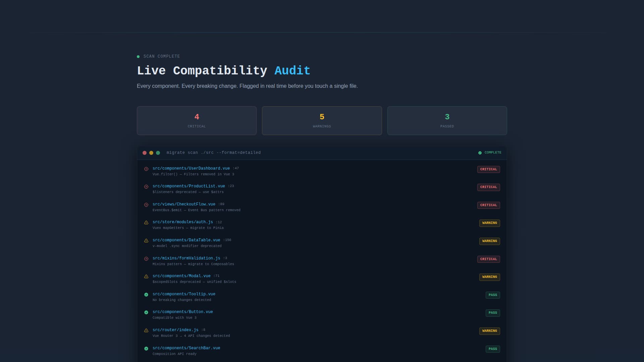The width and height of the screenshot is (644, 362).
Task: Click CRITICAL badge on formValidation.js row
Action: (489, 259)
